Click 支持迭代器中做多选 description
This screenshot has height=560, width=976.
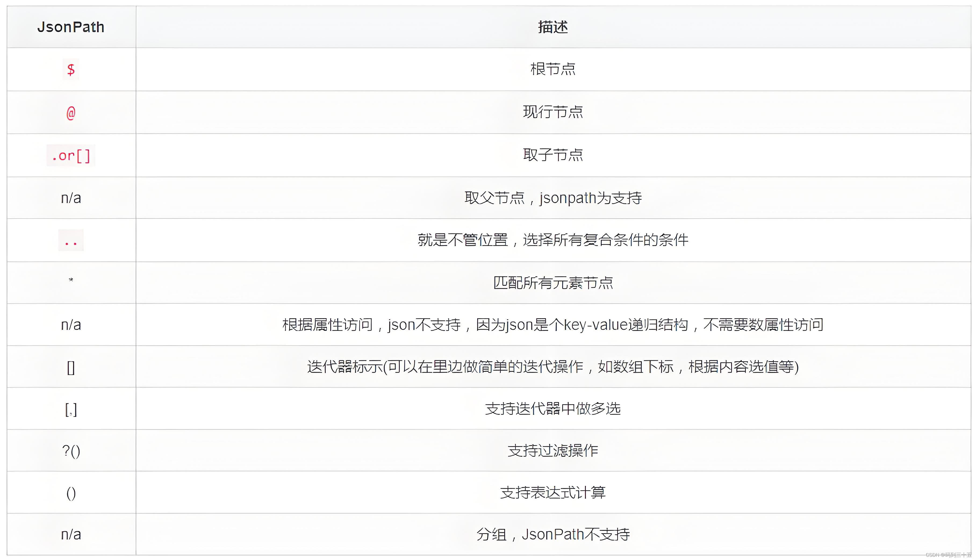coord(552,409)
